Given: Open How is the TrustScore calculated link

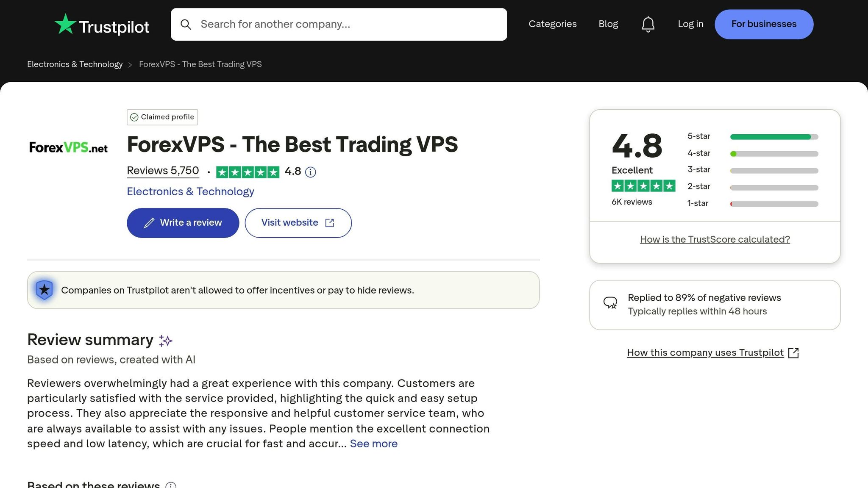Looking at the screenshot, I should 714,239.
